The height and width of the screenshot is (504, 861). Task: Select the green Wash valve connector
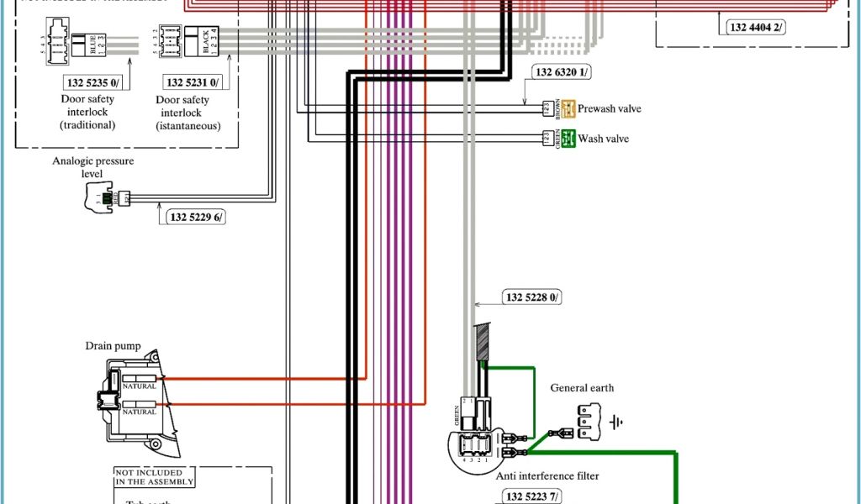[x=568, y=138]
